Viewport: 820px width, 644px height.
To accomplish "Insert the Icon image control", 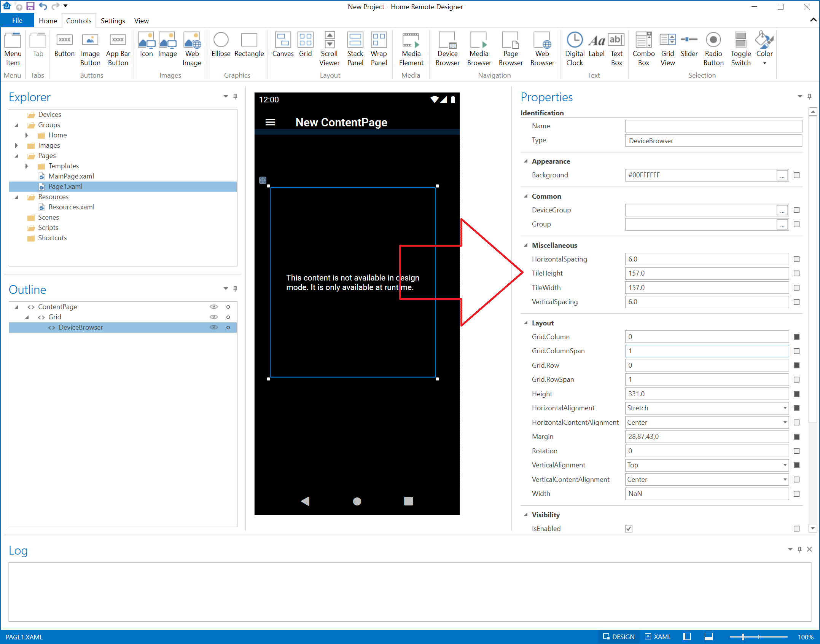I will [146, 45].
